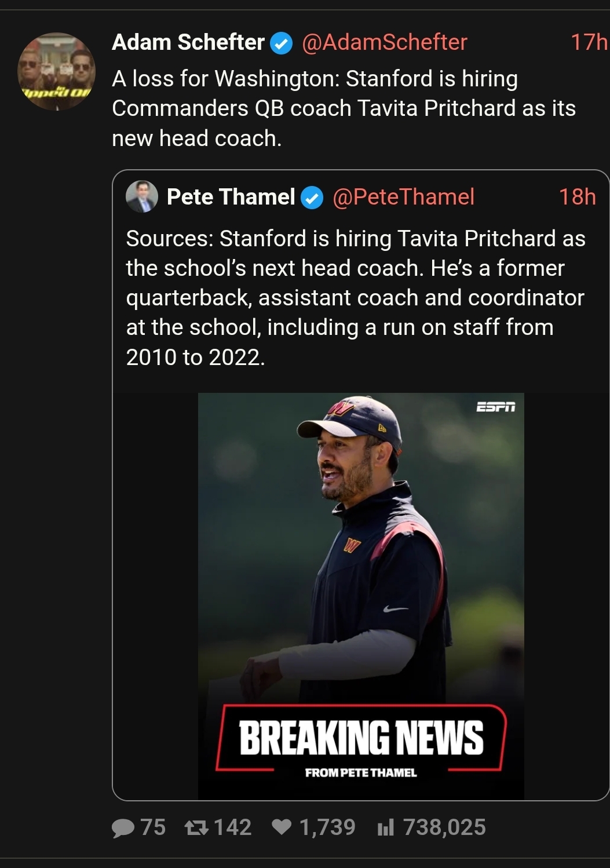Click Pete Thamel's blue verified badge
This screenshot has width=610, height=868.
pyautogui.click(x=312, y=198)
